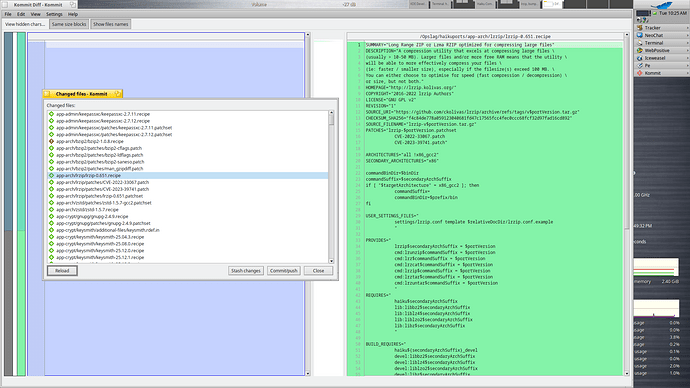Click status icon beside bzip2-saneso.patch
This screenshot has height=388, width=690.
coord(51,162)
